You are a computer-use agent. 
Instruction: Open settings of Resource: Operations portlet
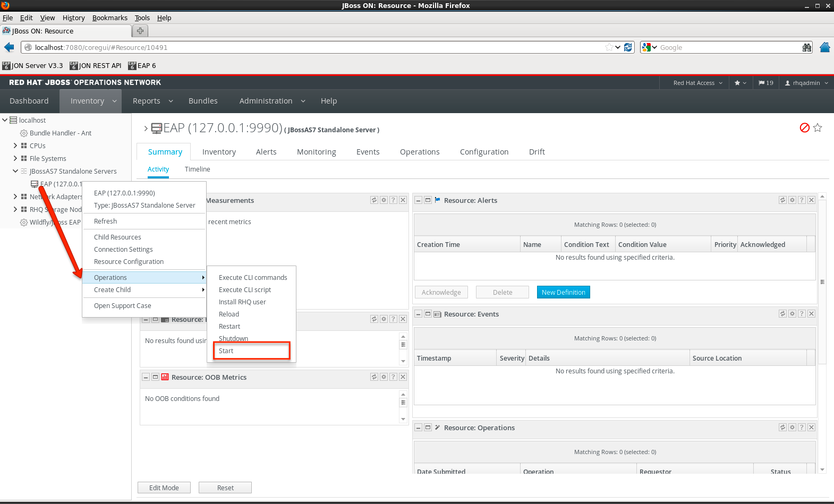point(792,428)
